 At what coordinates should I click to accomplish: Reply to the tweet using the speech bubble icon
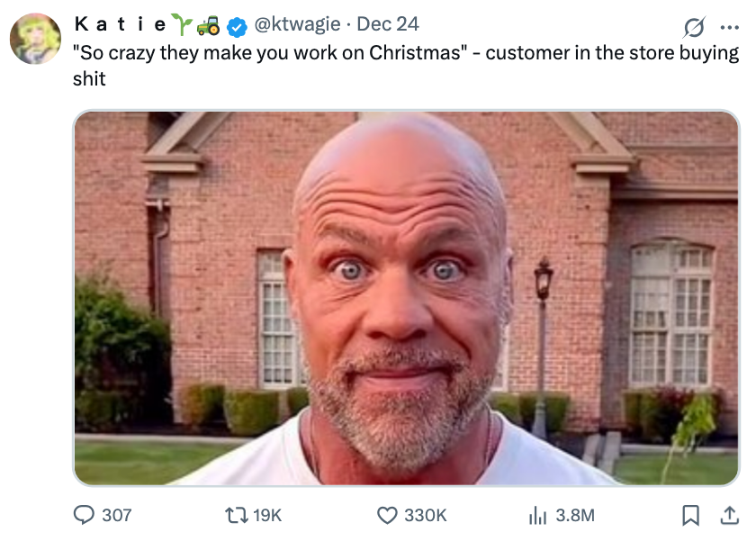pos(83,516)
